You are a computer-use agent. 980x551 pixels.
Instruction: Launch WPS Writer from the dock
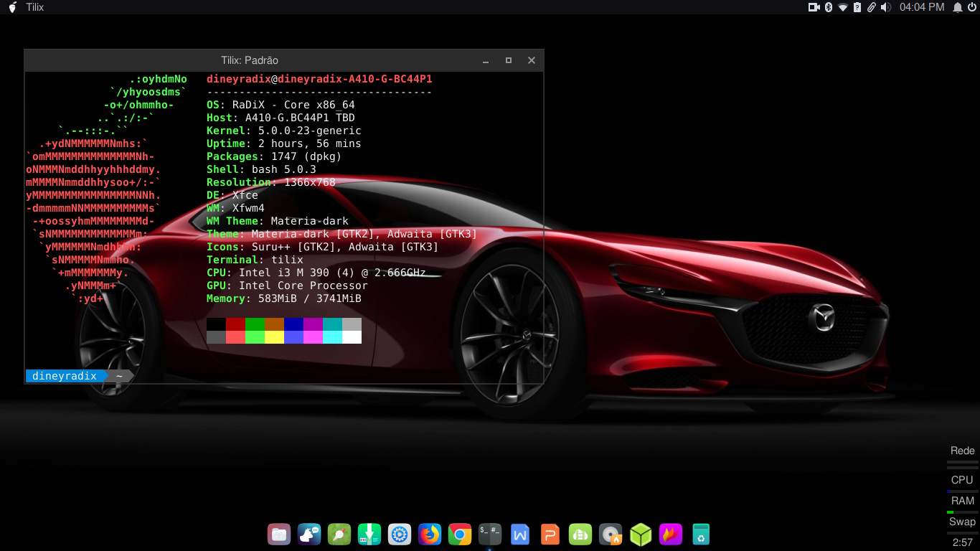(520, 534)
